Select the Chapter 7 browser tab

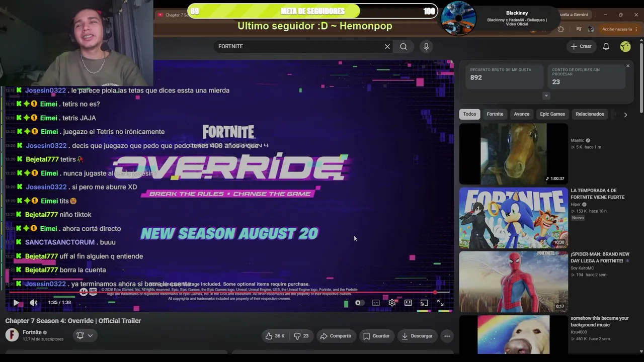click(x=173, y=15)
